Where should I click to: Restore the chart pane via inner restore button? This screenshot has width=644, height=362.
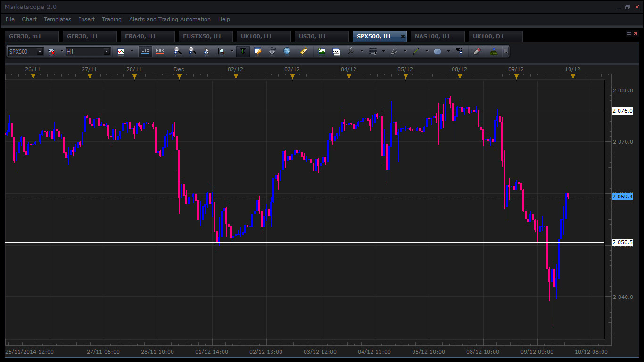coord(629,33)
